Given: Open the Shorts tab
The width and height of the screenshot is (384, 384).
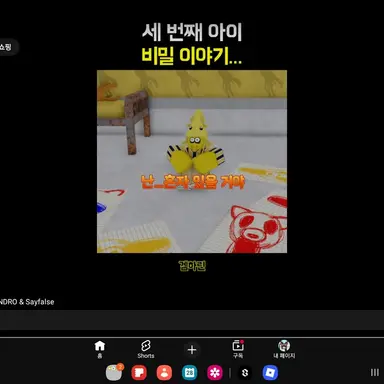Looking at the screenshot, I should 146,349.
